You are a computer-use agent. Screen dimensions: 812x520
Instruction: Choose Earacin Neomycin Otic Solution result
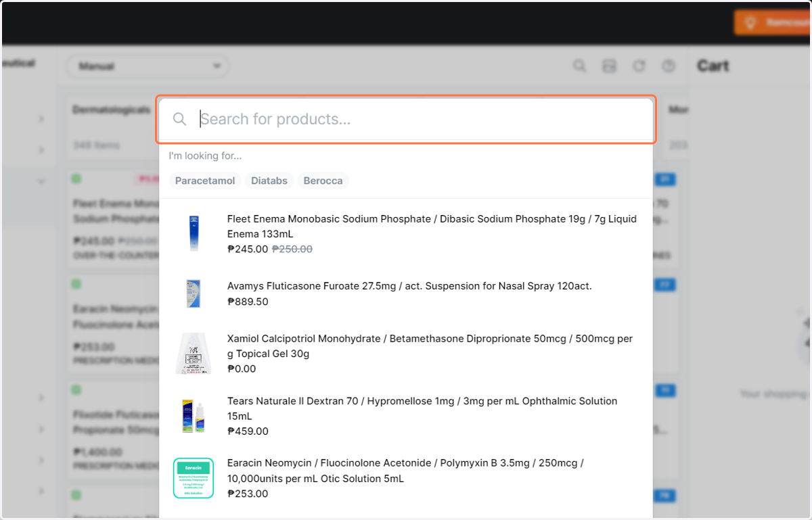pos(406,478)
